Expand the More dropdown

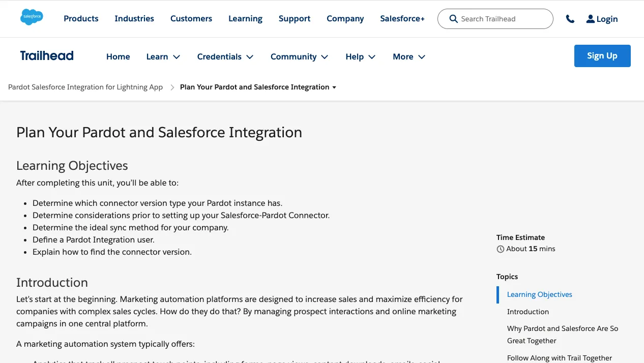(x=409, y=56)
